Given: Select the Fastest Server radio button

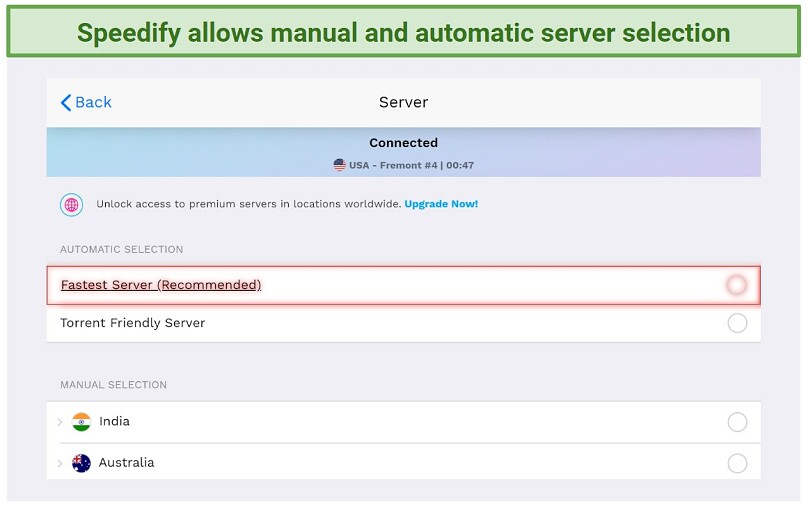Looking at the screenshot, I should 737,284.
